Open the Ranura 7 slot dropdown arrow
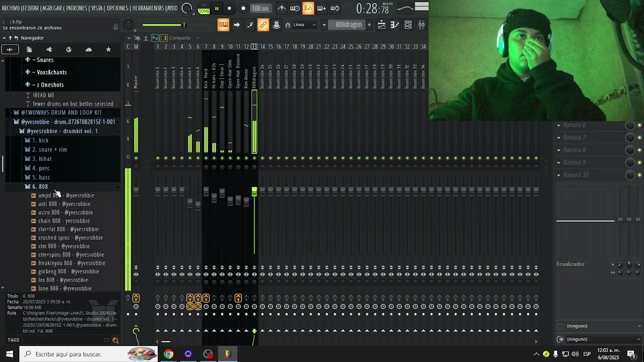The width and height of the screenshot is (644, 362). [x=558, y=138]
